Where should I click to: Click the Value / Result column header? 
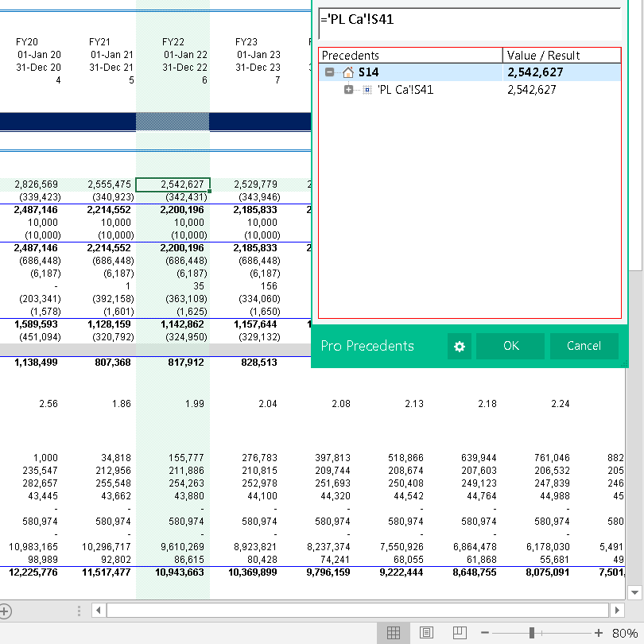coord(561,56)
